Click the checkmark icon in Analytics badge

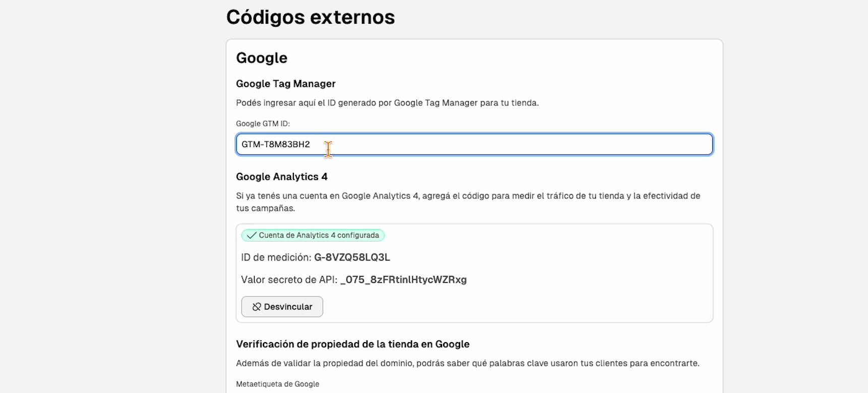pos(252,235)
